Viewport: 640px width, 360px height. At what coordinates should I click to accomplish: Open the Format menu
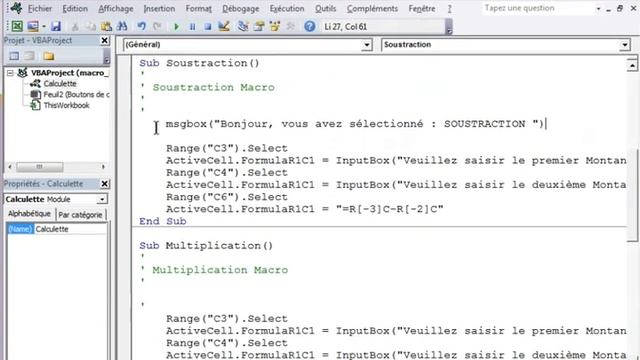(199, 8)
